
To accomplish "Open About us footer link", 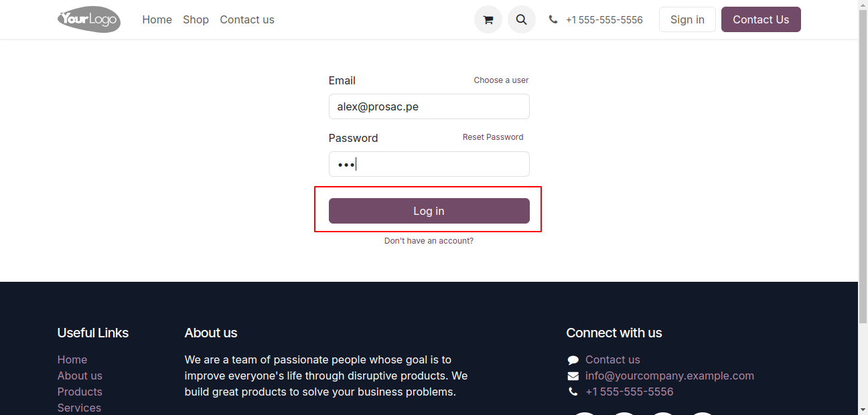I will pyautogui.click(x=80, y=376).
